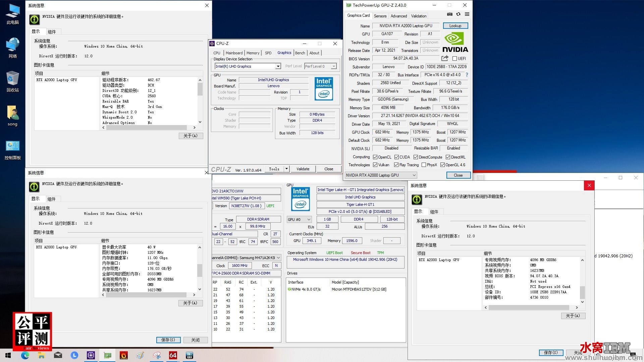Select RTX A2000 Laptop GPU item in top-left list

pos(57,80)
